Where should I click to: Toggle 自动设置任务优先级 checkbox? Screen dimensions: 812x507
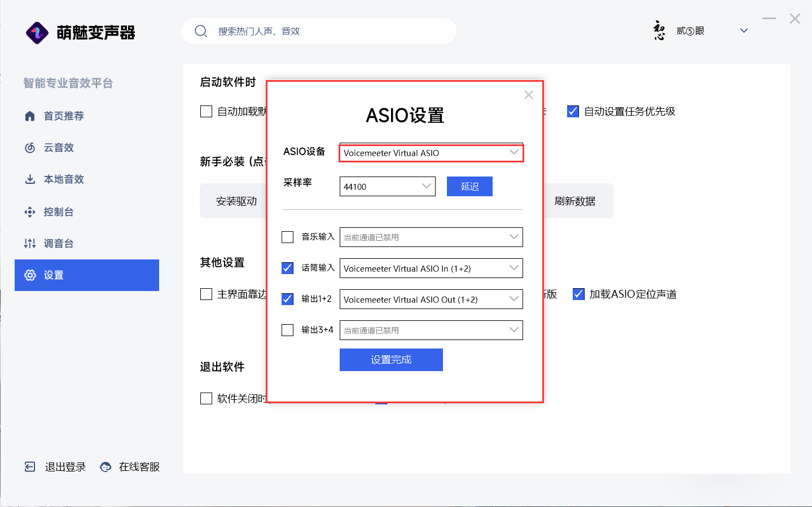(573, 111)
